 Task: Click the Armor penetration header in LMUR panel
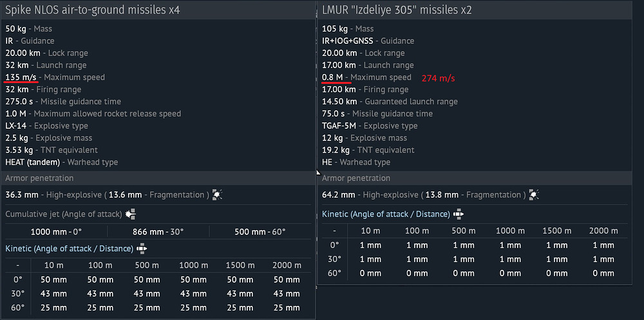pos(356,178)
